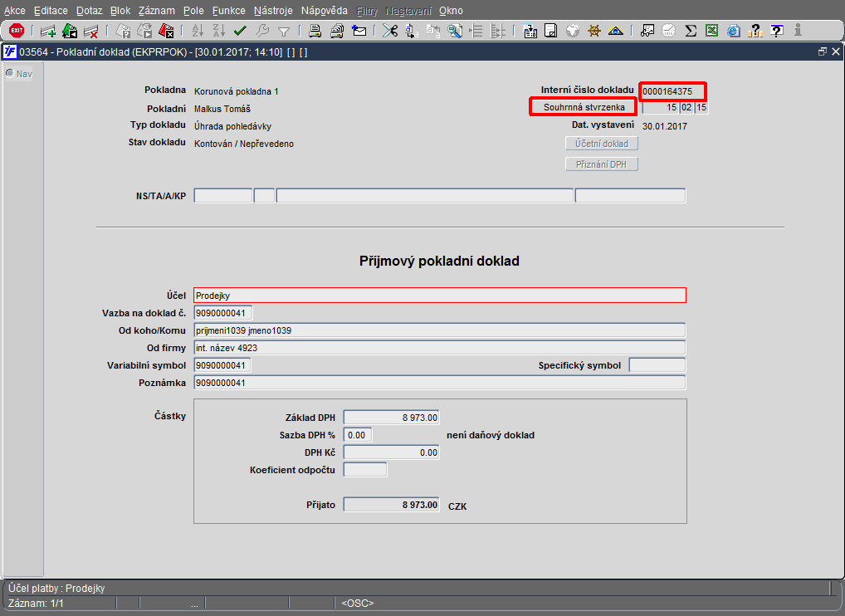
Task: Click the multiple printers icon
Action: pyautogui.click(x=337, y=32)
